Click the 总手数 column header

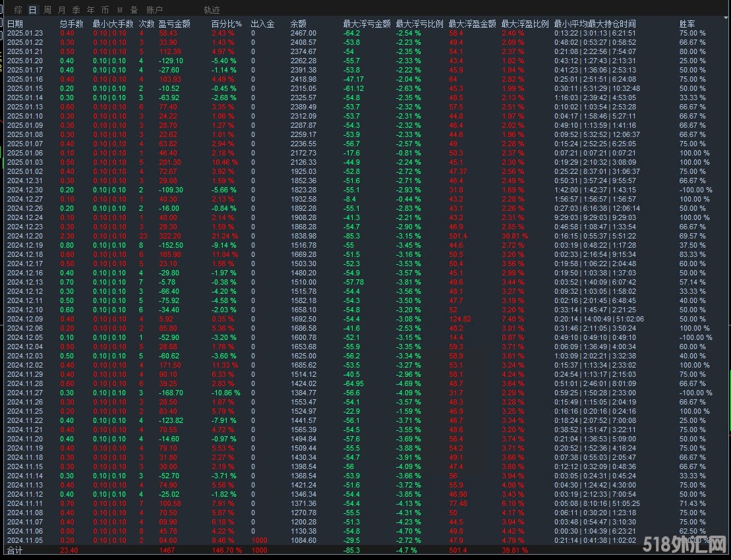pos(72,24)
